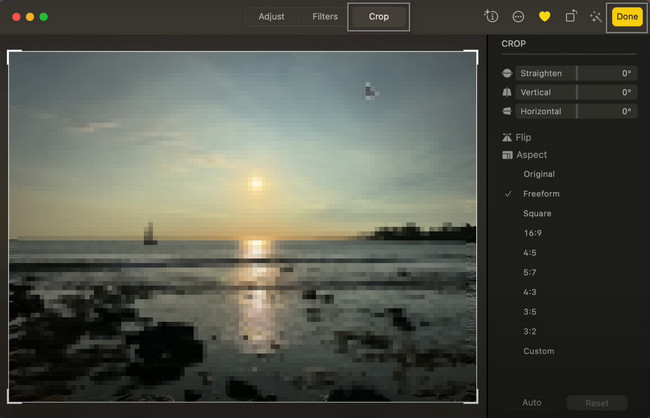Click the sun in the photo
Image resolution: width=650 pixels, height=418 pixels.
tap(256, 183)
